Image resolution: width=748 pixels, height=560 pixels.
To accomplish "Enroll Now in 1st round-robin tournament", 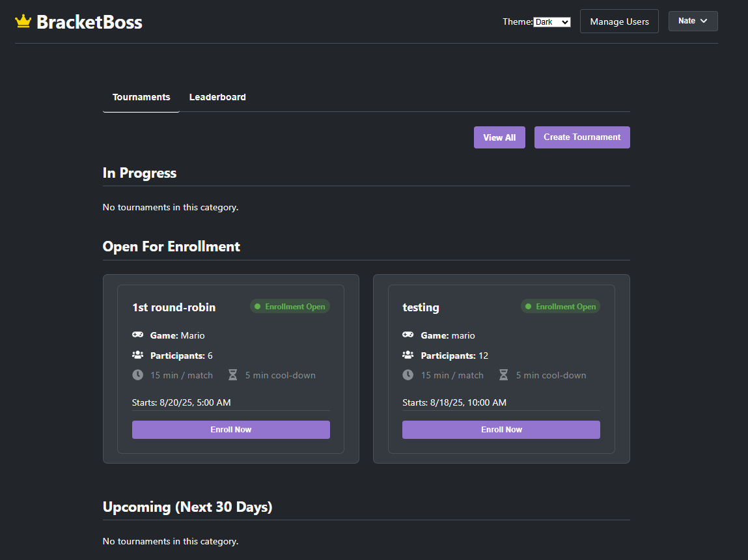I will 231,430.
